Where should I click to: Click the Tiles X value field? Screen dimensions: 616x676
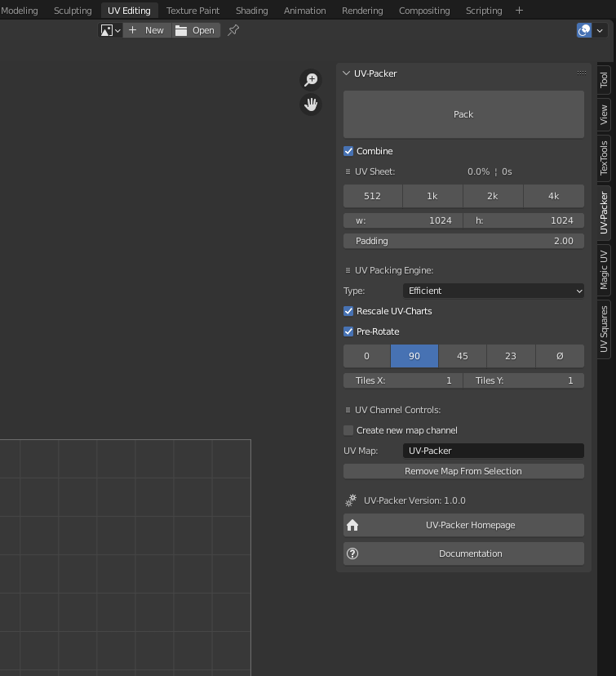[403, 380]
